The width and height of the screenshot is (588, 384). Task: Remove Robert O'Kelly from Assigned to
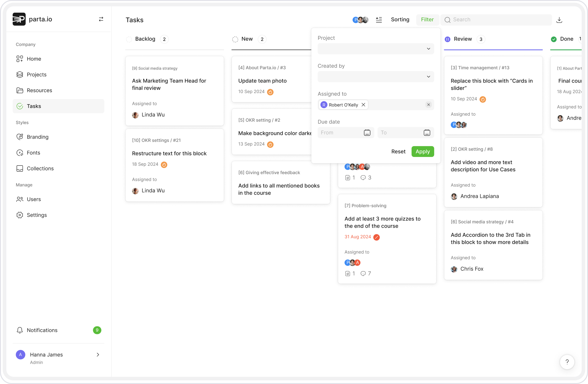point(363,105)
